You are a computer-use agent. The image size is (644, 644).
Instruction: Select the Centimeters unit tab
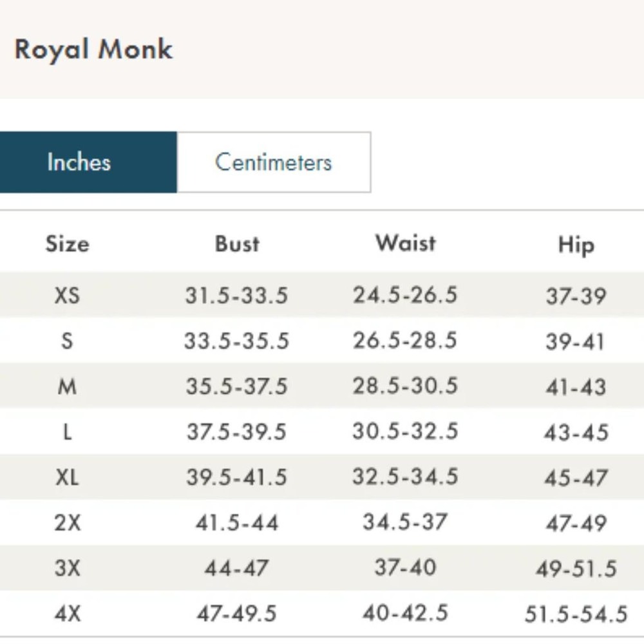(273, 162)
